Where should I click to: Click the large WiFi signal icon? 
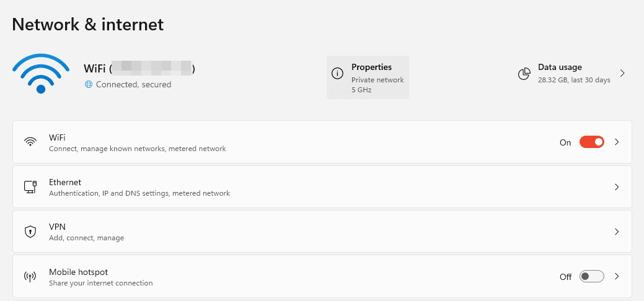pos(40,74)
